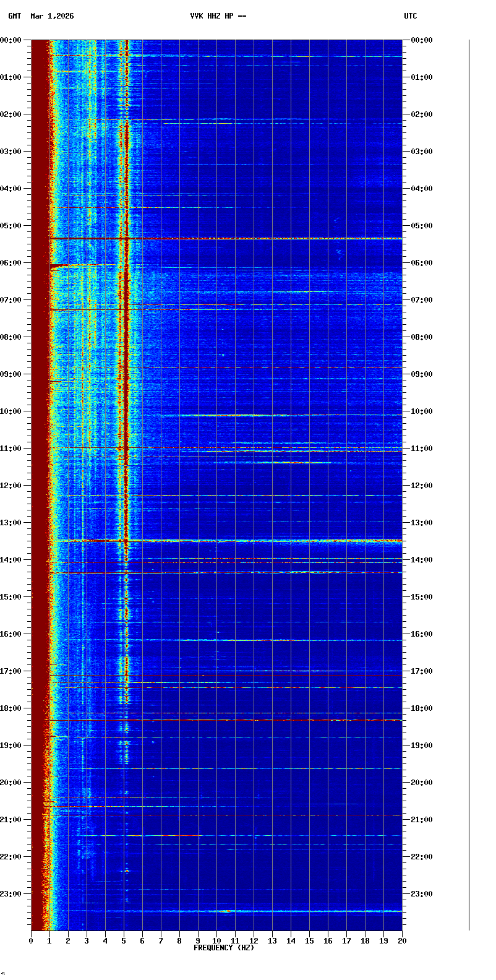The height and width of the screenshot is (980, 496).
Task: Click the 21:00 time label on right axis
Action: click(423, 820)
